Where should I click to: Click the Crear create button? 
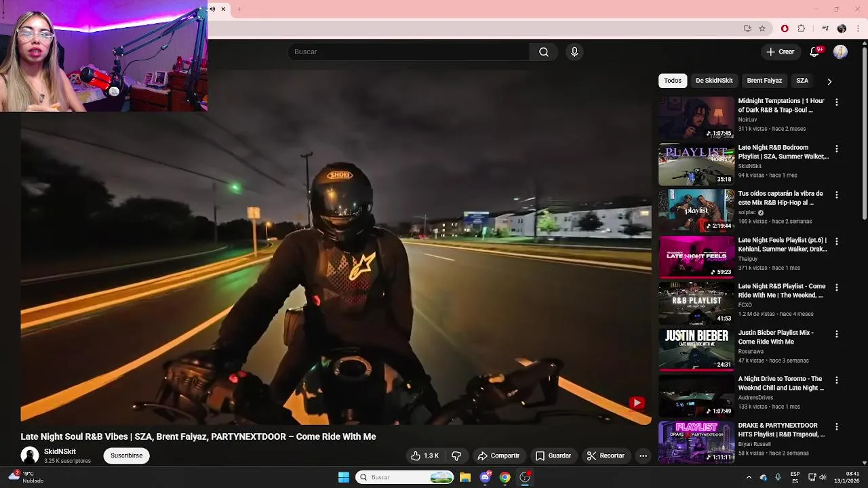tap(780, 52)
